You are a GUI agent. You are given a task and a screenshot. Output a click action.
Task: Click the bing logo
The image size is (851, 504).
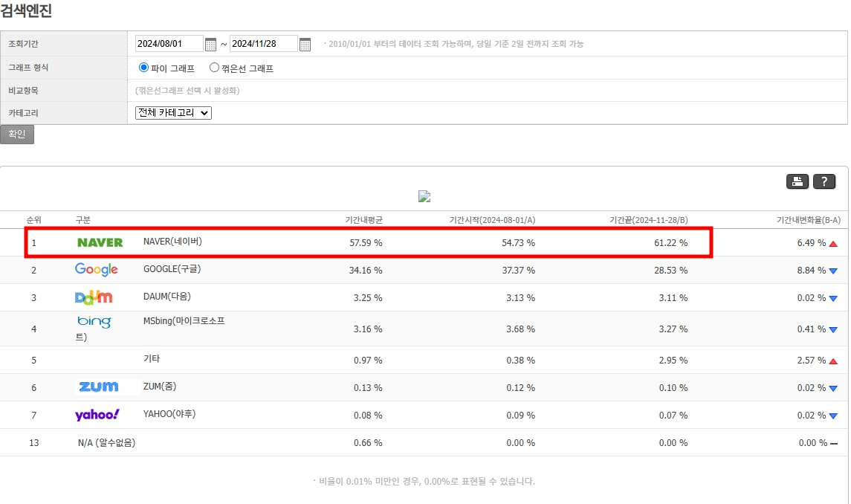click(x=94, y=322)
